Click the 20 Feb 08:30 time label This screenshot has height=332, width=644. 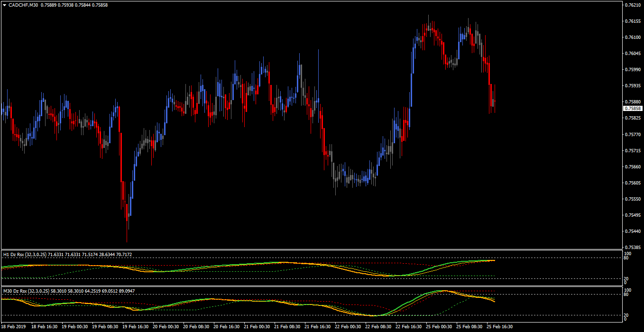coord(196,327)
